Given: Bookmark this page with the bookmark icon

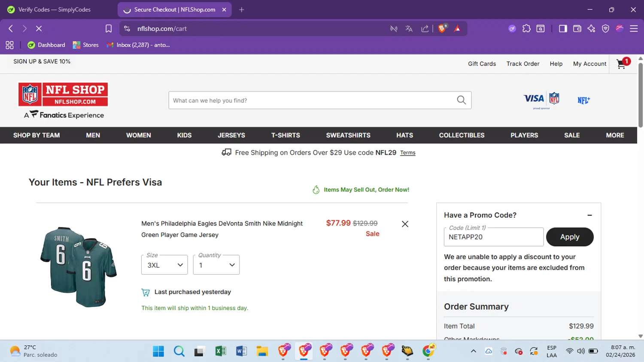Looking at the screenshot, I should point(109,28).
